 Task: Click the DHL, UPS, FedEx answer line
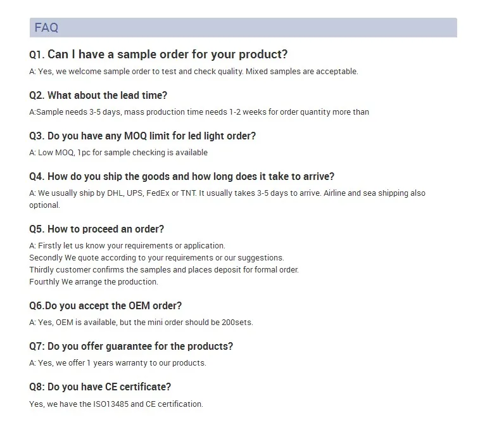coord(227,193)
